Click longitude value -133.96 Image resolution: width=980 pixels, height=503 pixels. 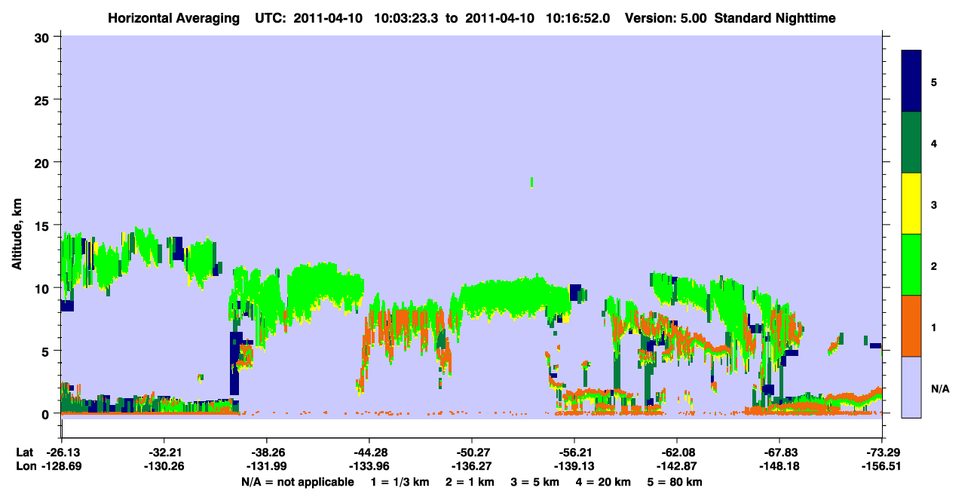pos(369,466)
